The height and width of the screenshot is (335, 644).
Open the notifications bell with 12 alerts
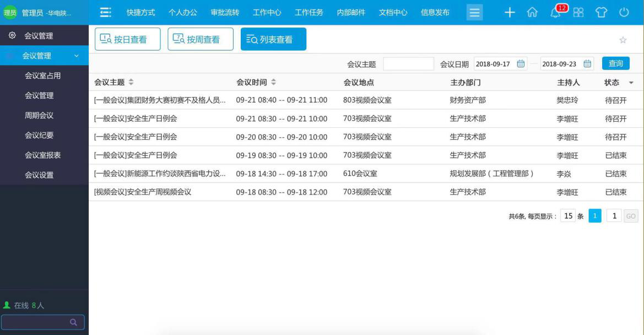pyautogui.click(x=555, y=12)
